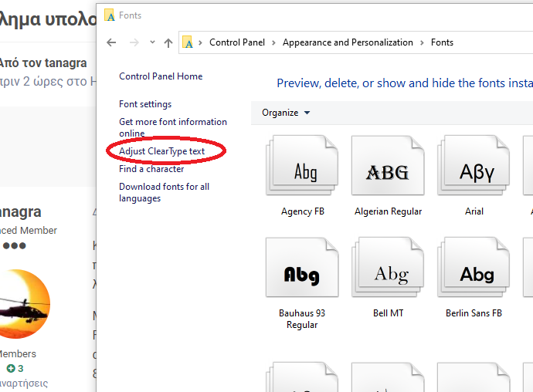Select the Bauhaus 93 Regular font icon
The width and height of the screenshot is (533, 392).
point(302,267)
